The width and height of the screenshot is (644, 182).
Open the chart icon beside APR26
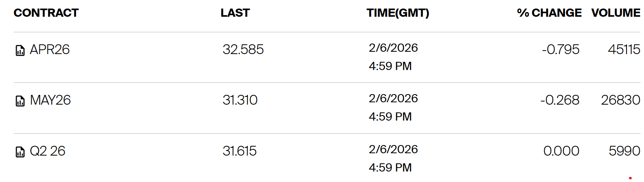20,51
